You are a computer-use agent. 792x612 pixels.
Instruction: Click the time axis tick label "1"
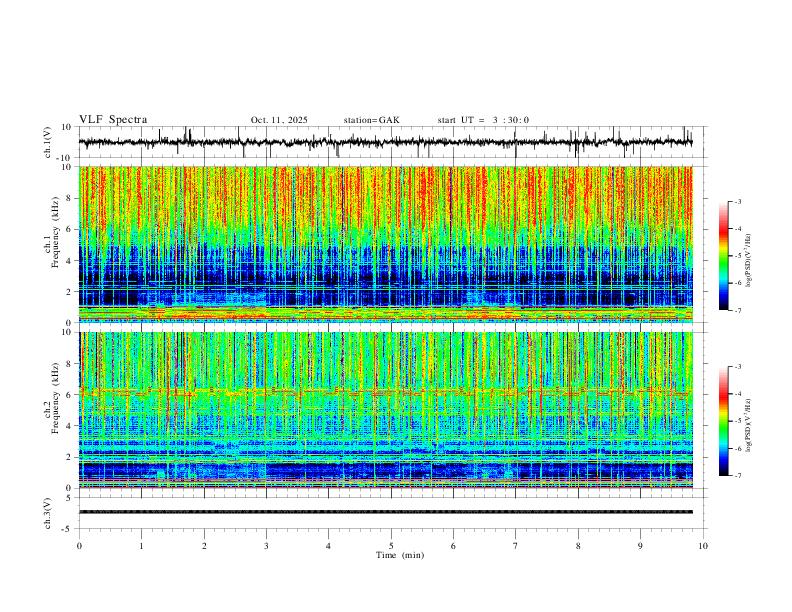click(x=141, y=546)
